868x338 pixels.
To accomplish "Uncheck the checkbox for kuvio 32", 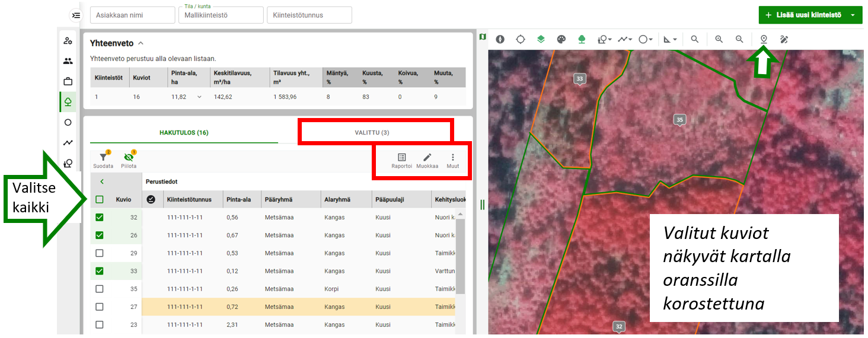I will pos(100,218).
